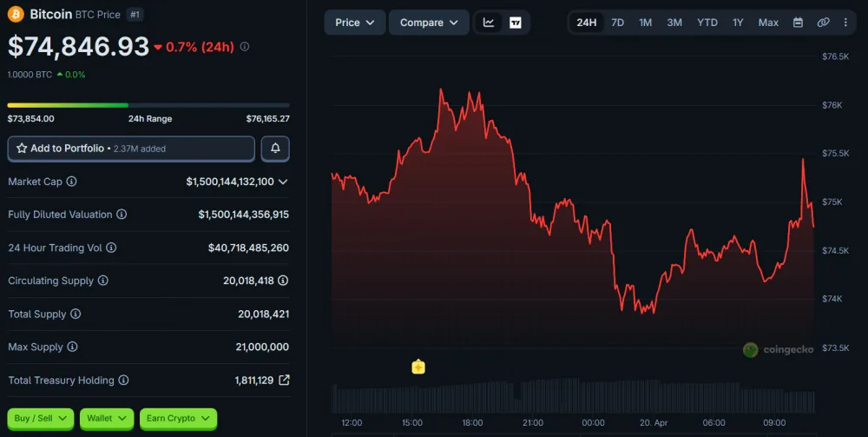Expand the Market Cap details chevron
This screenshot has height=437, width=868.
283,182
